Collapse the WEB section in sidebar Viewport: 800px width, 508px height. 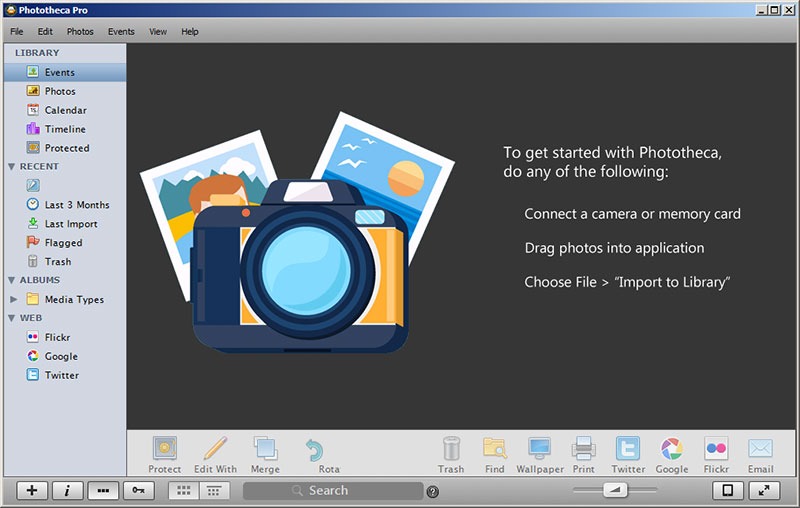point(10,319)
